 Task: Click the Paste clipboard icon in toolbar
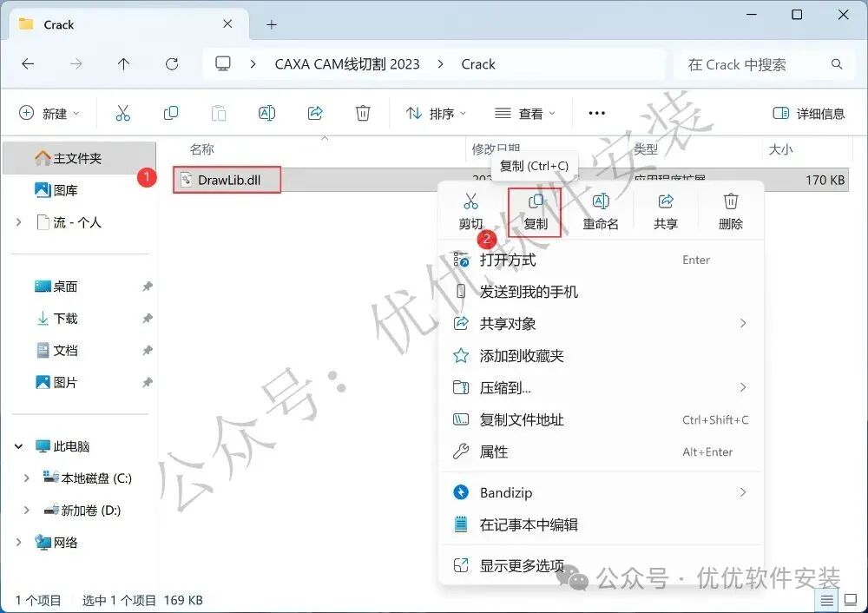coord(219,114)
